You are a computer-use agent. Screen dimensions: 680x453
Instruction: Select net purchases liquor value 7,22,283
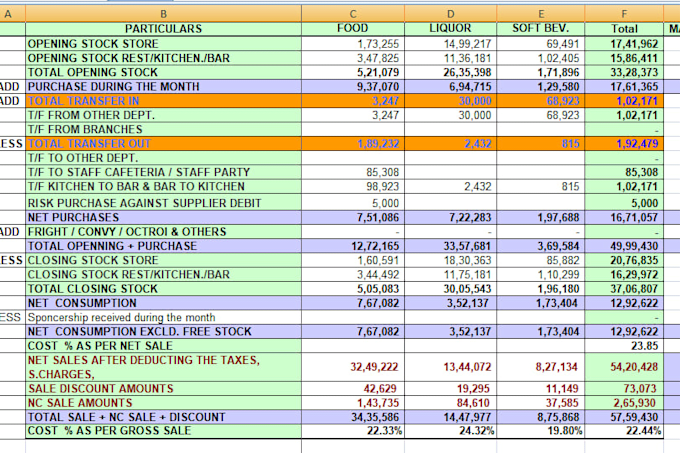[451, 218]
